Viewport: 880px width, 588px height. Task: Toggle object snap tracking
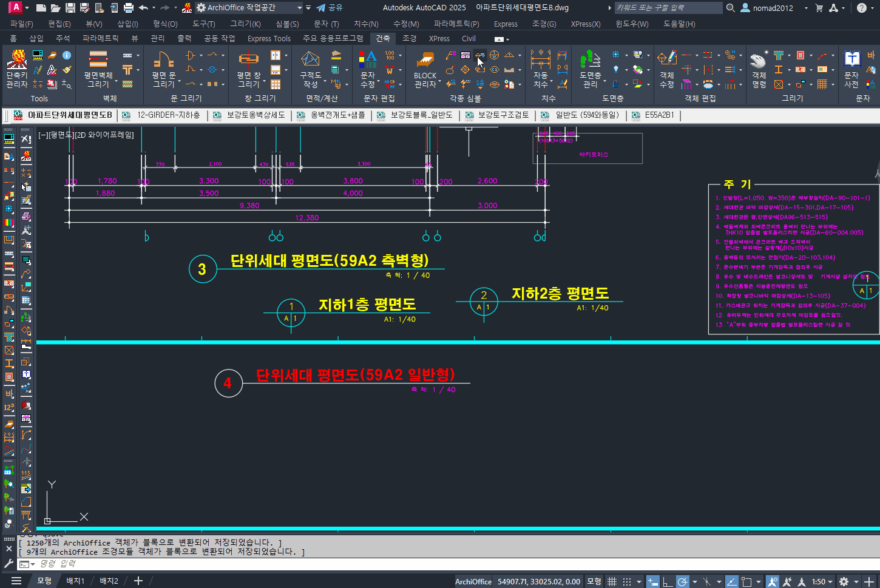click(x=732, y=581)
